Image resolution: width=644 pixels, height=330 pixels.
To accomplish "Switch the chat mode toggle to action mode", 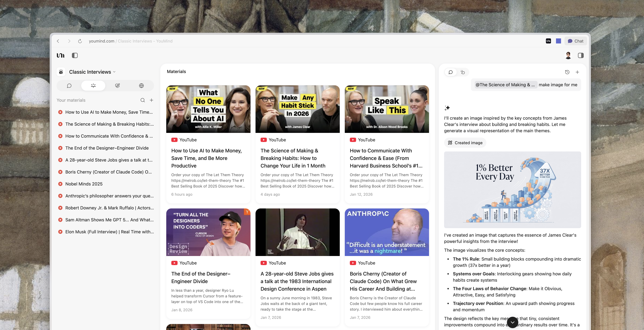I will [x=462, y=72].
